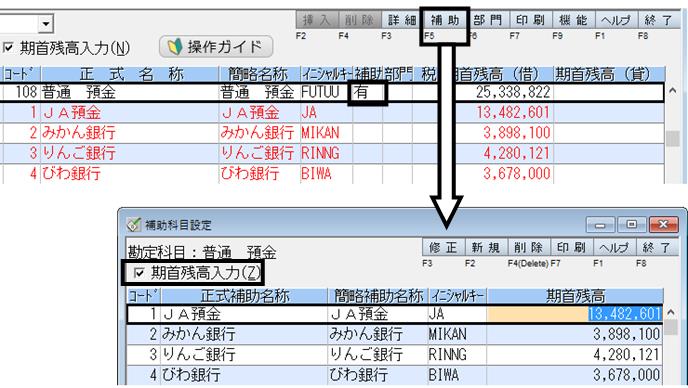
Task: Click the 有 cell in 補助 column
Action: click(367, 92)
